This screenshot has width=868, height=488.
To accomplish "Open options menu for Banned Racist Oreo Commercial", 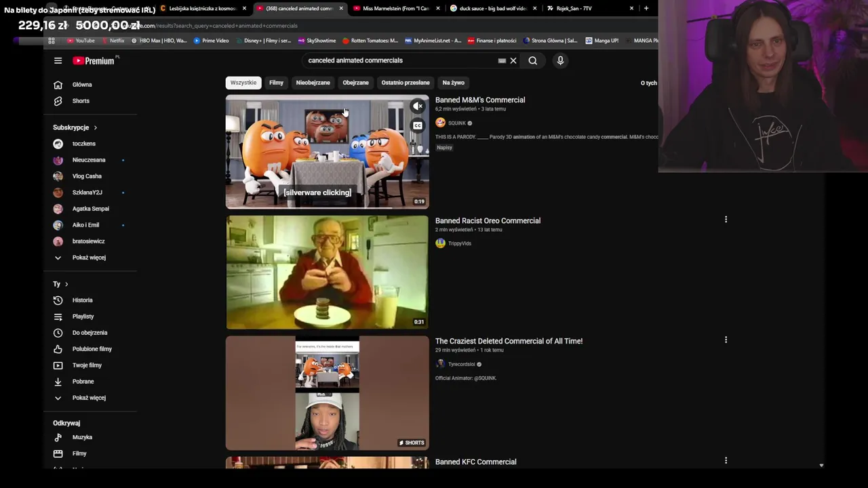I will coord(726,220).
